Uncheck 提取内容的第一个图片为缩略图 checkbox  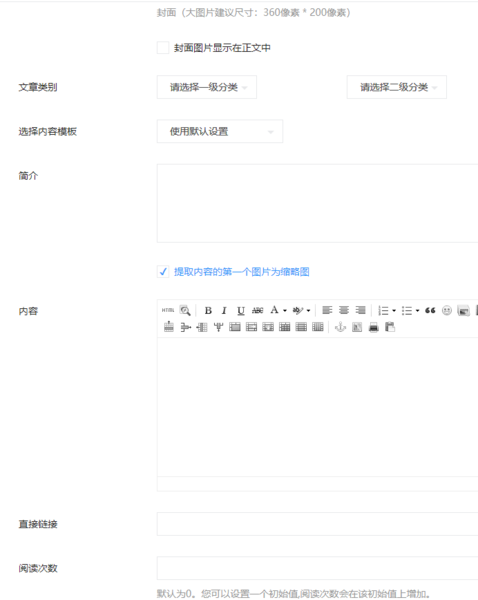tap(163, 272)
